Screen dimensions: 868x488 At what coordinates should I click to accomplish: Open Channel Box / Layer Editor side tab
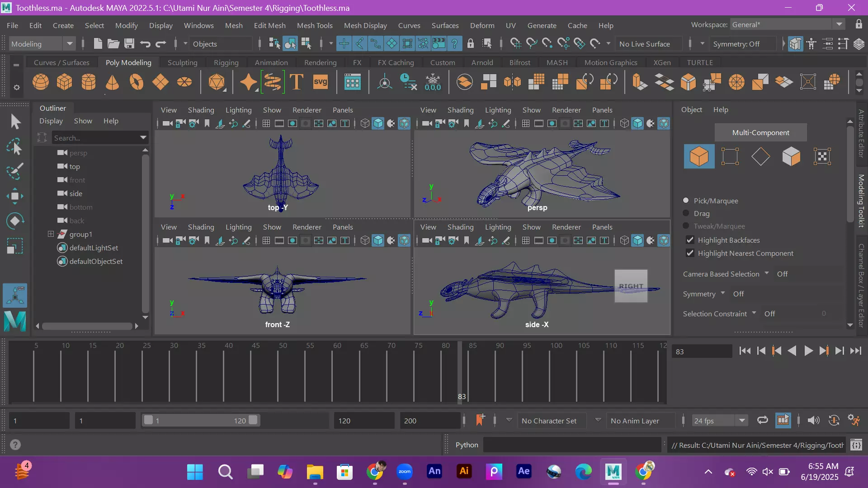pyautogui.click(x=861, y=286)
